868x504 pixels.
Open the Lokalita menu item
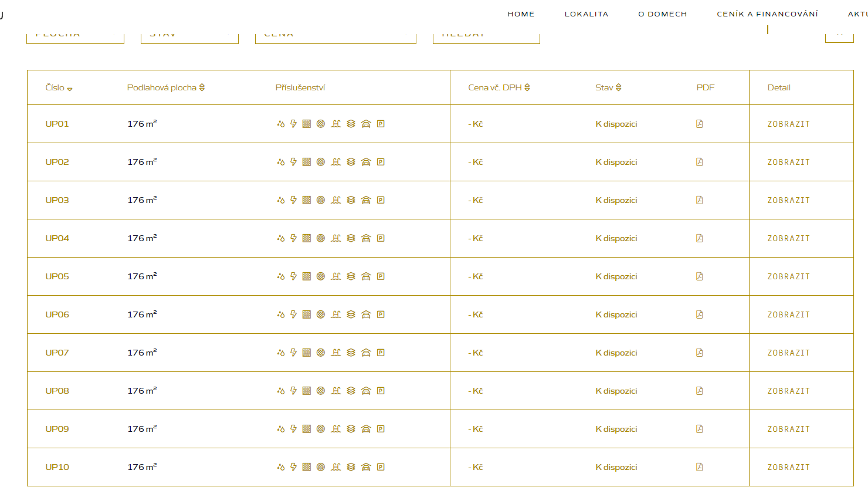coord(586,14)
